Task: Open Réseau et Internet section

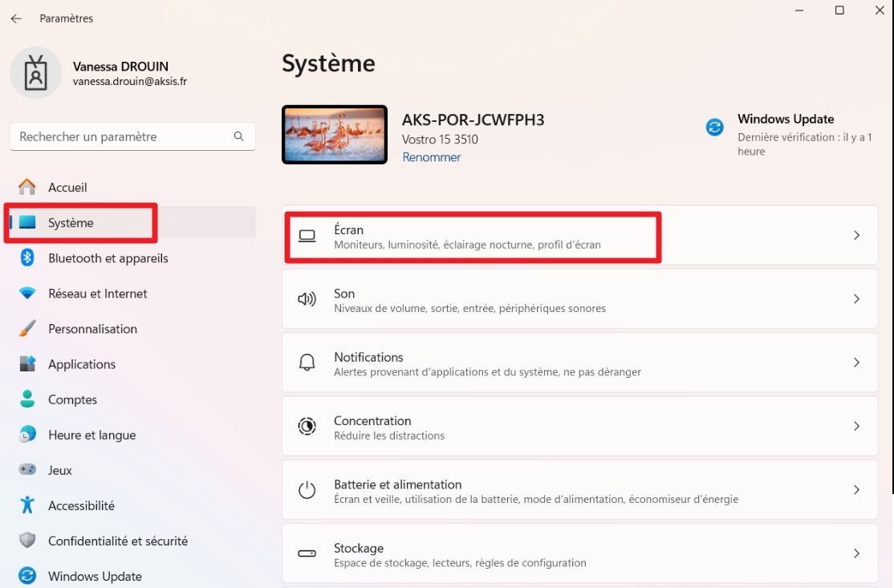Action: tap(97, 294)
